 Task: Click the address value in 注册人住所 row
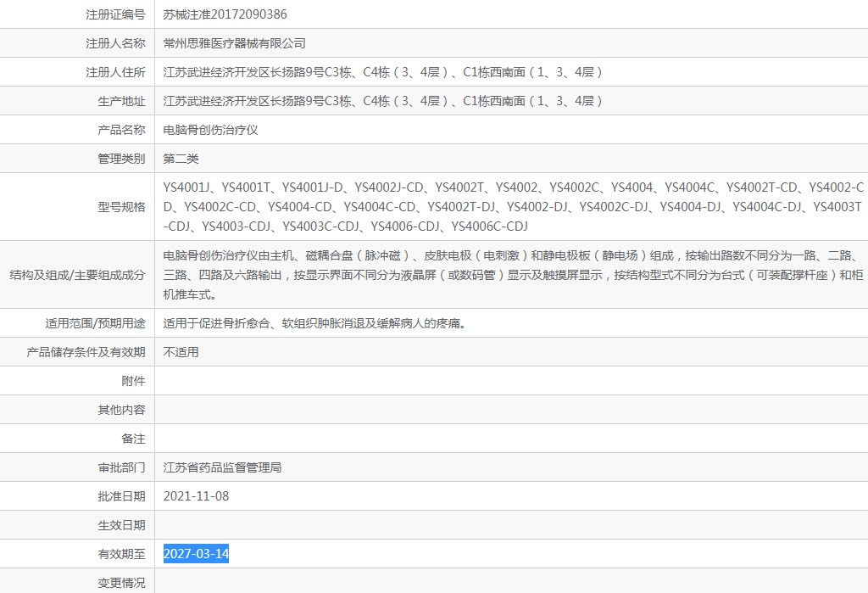[x=382, y=72]
